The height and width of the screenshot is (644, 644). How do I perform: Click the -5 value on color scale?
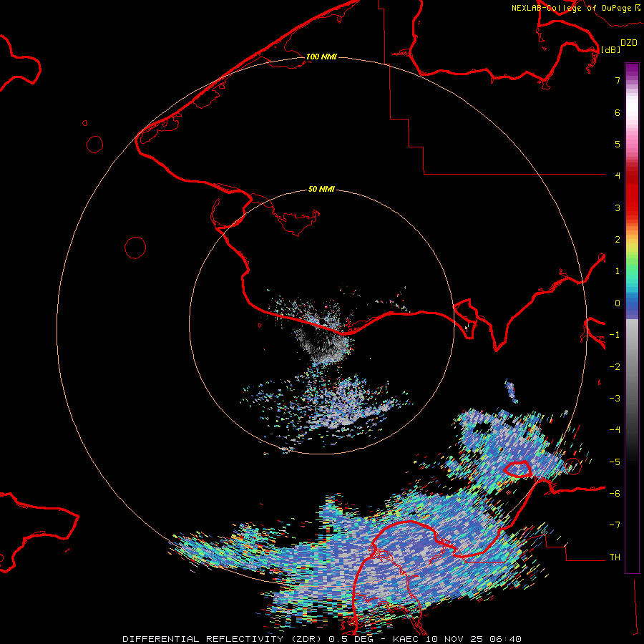(615, 462)
